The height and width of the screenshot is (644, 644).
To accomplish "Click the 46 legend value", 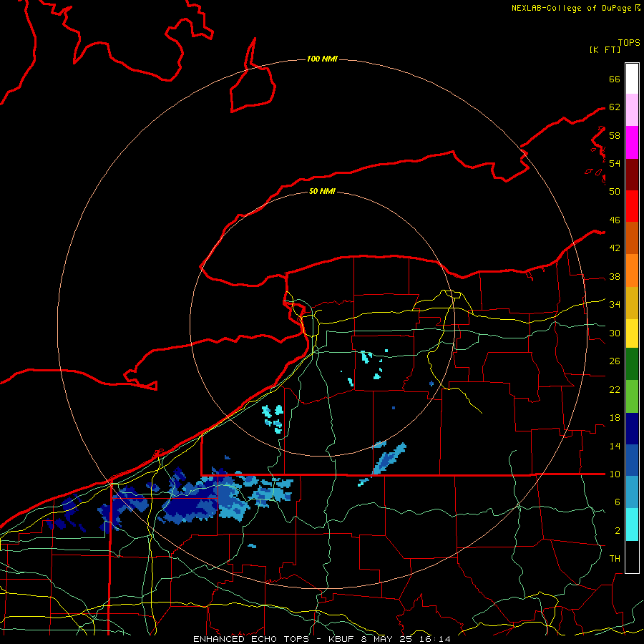I will click(615, 220).
